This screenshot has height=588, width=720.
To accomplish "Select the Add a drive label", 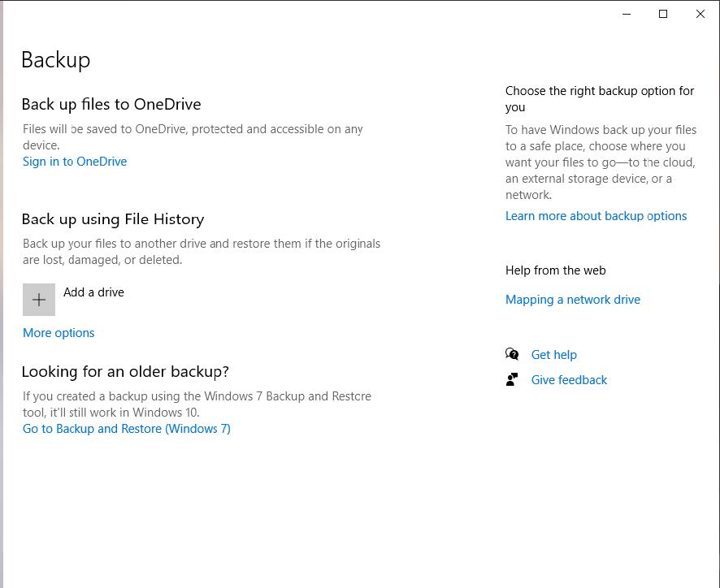I will point(93,292).
